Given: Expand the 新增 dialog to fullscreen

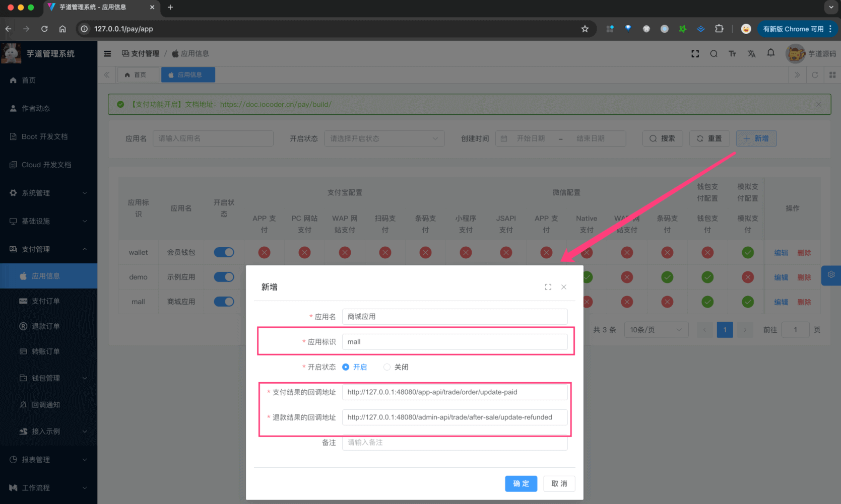Looking at the screenshot, I should [548, 286].
